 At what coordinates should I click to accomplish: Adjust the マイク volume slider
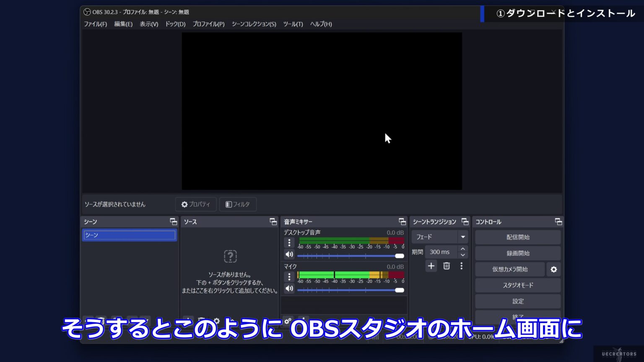[x=398, y=290]
